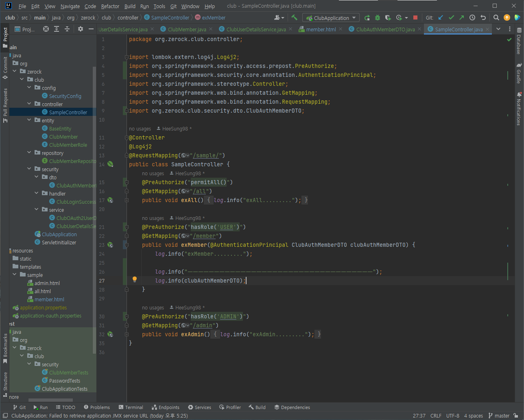524x420 pixels.
Task: Collapse all in the Project panel
Action: pos(67,29)
